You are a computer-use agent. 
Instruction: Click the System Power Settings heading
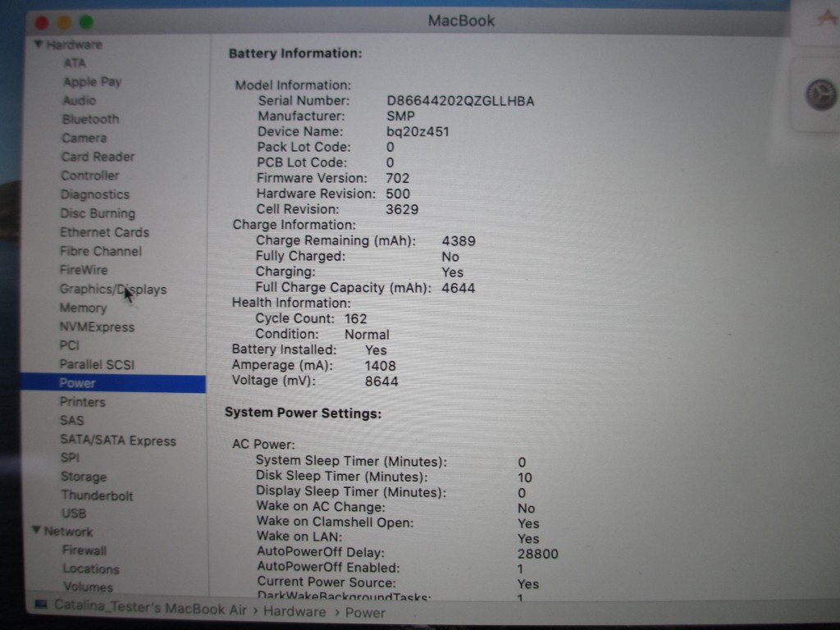click(304, 413)
